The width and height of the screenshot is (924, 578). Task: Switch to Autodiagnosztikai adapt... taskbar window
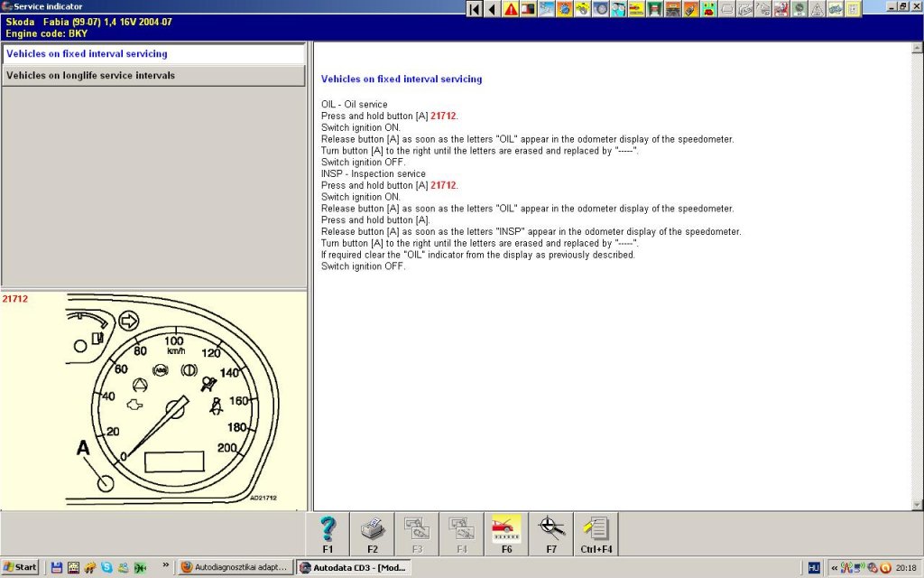point(236,567)
